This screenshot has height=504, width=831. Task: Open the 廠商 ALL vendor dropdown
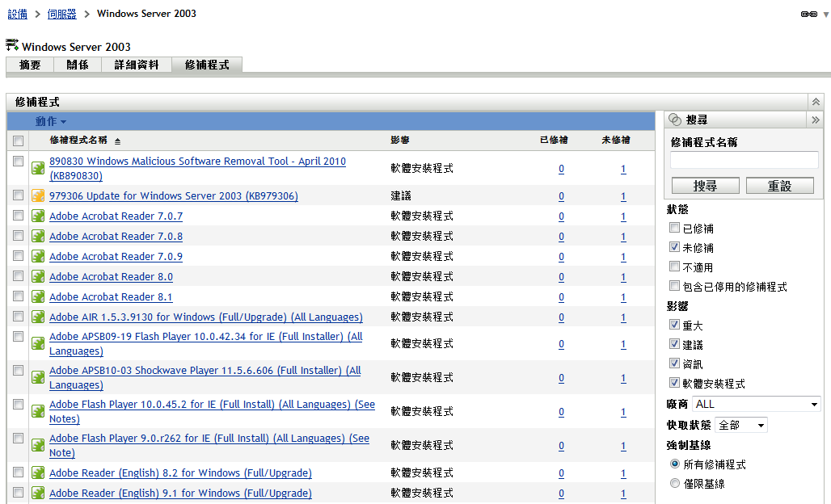click(x=756, y=404)
